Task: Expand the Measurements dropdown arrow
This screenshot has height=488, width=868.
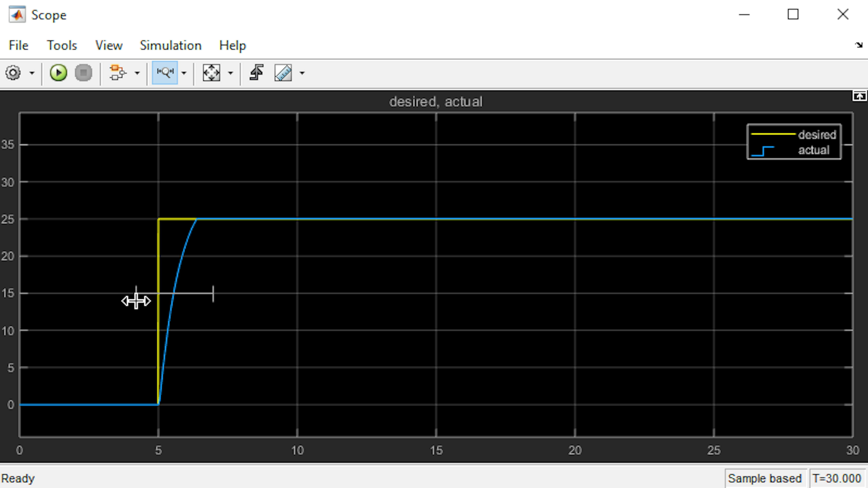Action: click(302, 73)
